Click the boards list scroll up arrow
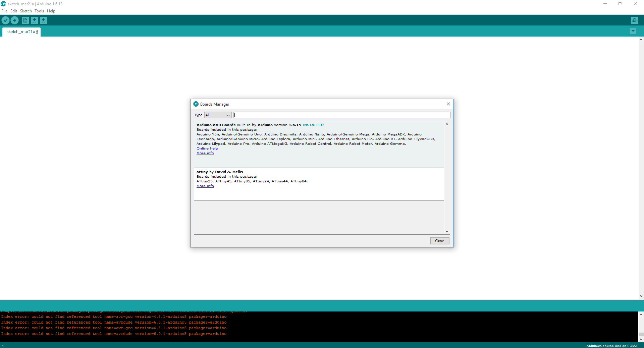 pyautogui.click(x=447, y=124)
